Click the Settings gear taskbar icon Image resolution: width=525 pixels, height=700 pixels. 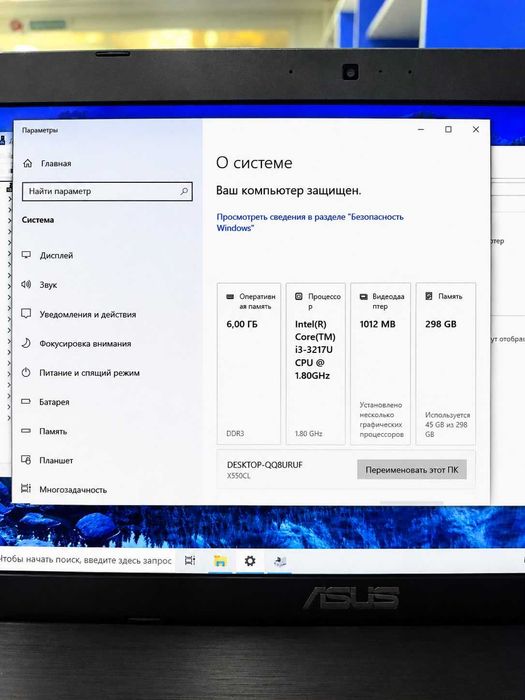click(x=250, y=561)
